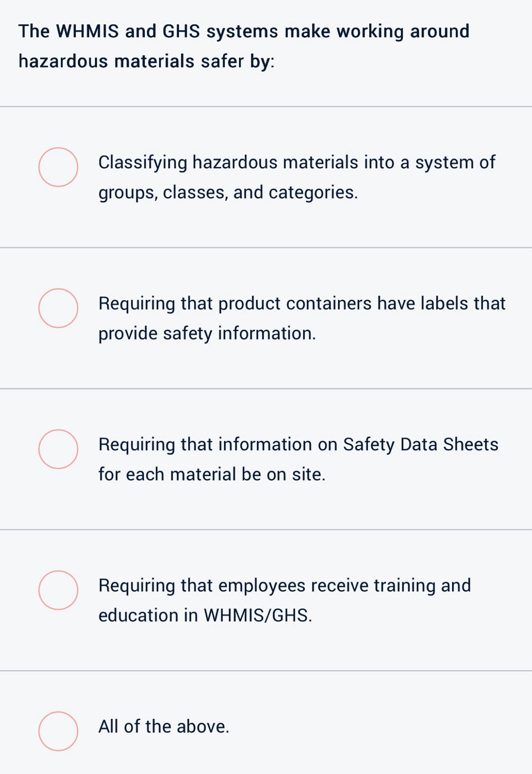Choose radio button beside product containers labels option
This screenshot has height=774, width=532.
pyautogui.click(x=58, y=308)
